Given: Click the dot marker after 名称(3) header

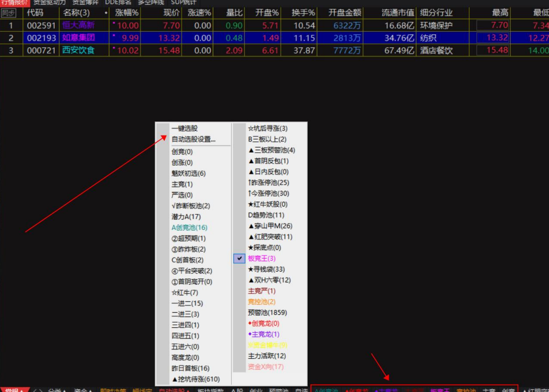Looking at the screenshot, I should click(106, 13).
